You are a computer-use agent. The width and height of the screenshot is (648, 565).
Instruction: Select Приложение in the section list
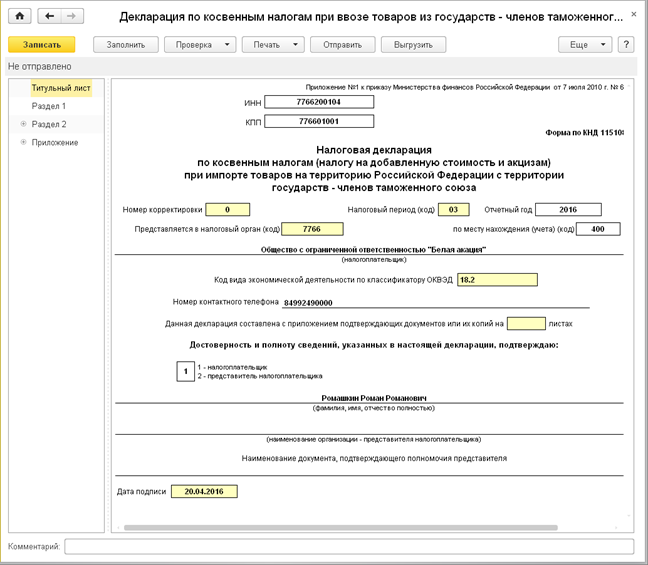[x=55, y=143]
